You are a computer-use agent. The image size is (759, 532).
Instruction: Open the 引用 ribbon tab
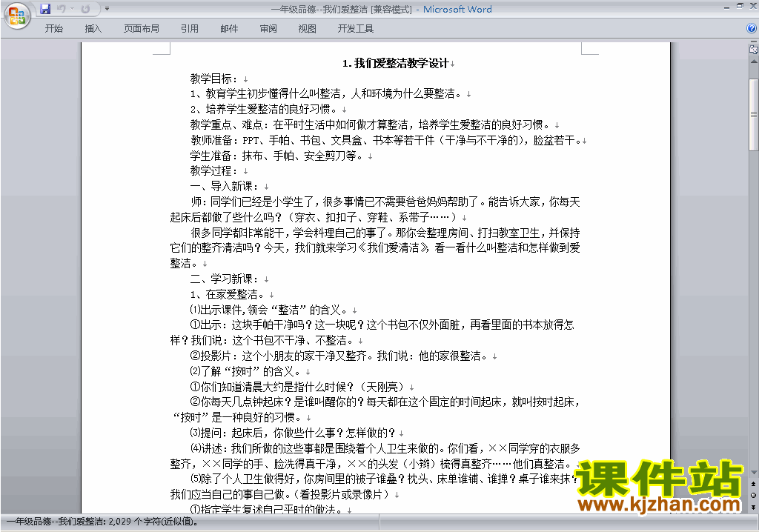190,29
